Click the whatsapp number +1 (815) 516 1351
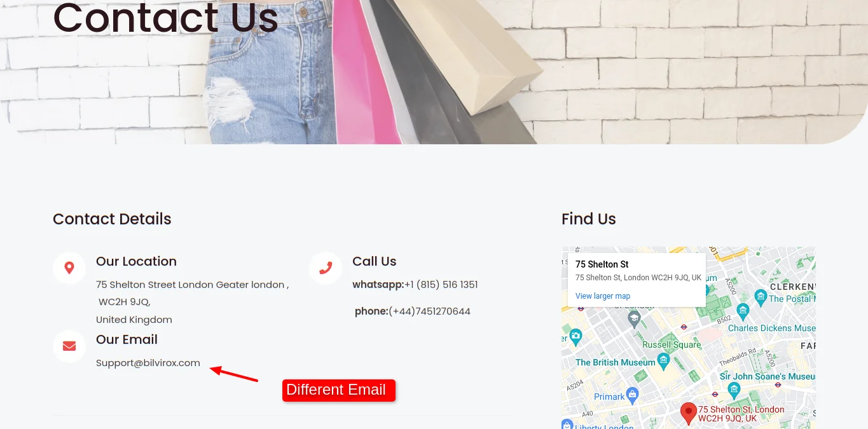 pyautogui.click(x=441, y=285)
